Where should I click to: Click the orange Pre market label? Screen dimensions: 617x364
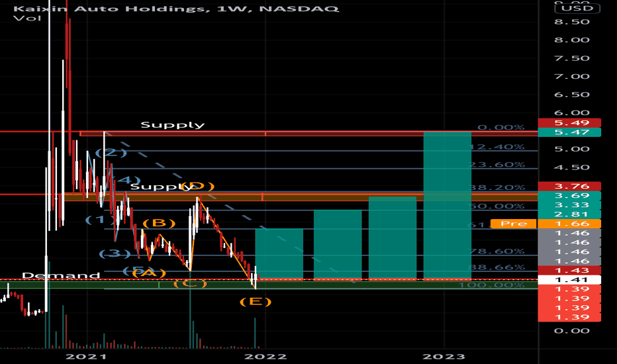514,224
